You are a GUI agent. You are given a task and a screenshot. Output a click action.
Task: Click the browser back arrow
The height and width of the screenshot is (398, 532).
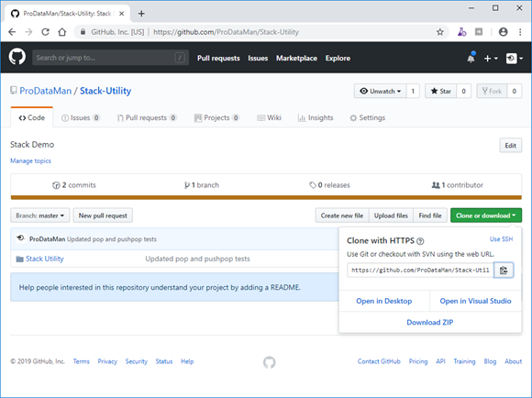pos(12,32)
